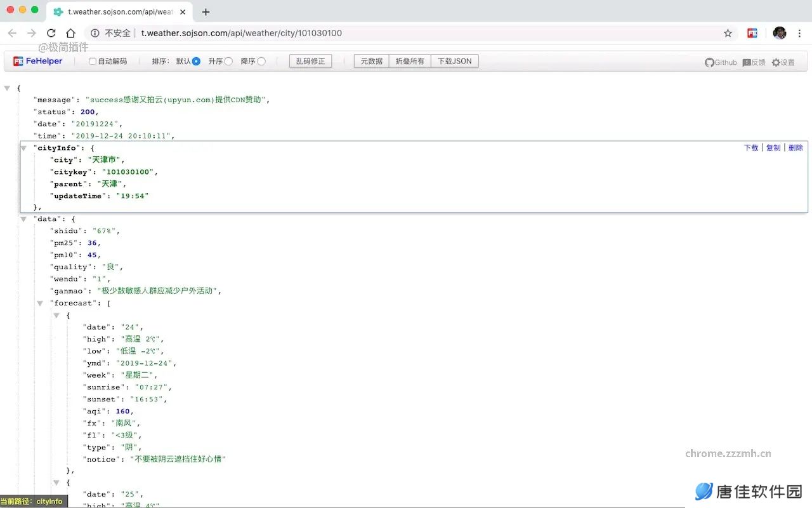The height and width of the screenshot is (508, 812).
Task: Select the t.weather.sojson.com tab
Action: (x=120, y=11)
